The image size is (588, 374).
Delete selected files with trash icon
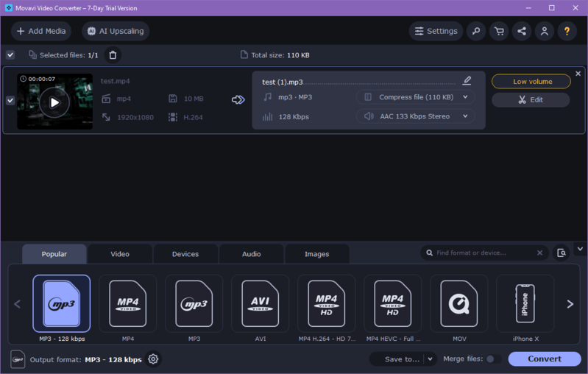click(113, 55)
